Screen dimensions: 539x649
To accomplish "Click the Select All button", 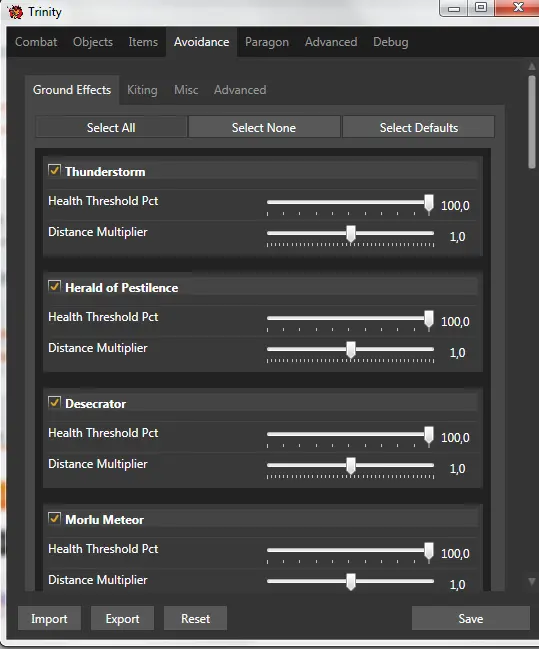I will click(111, 127).
